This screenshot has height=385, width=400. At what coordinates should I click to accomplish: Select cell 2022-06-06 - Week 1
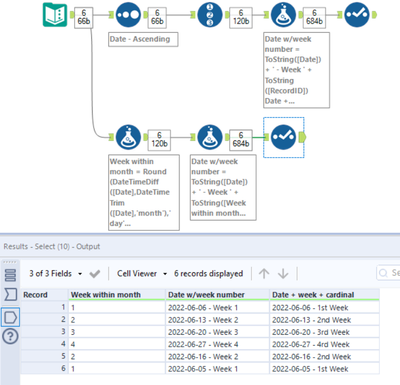pyautogui.click(x=217, y=307)
